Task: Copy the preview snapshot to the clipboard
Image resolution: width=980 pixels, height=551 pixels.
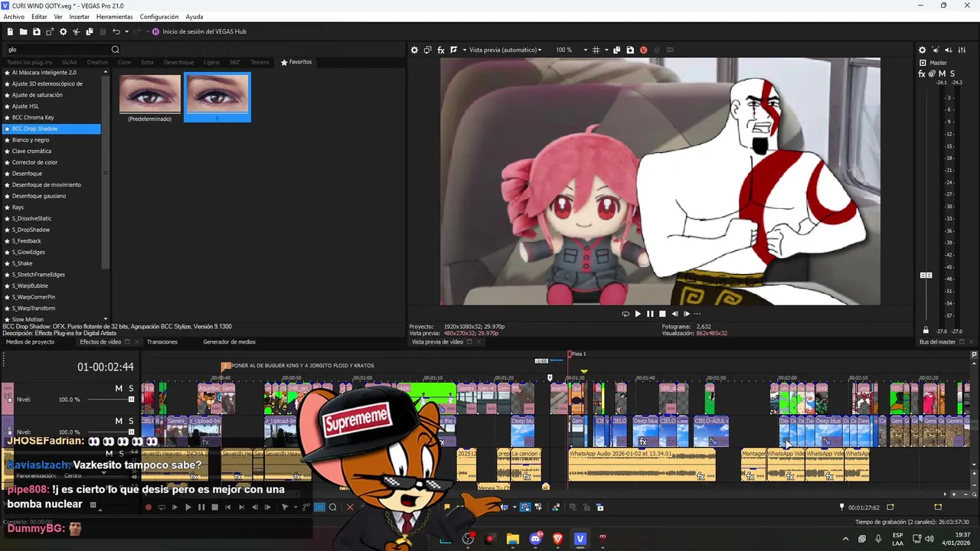Action: click(x=617, y=50)
